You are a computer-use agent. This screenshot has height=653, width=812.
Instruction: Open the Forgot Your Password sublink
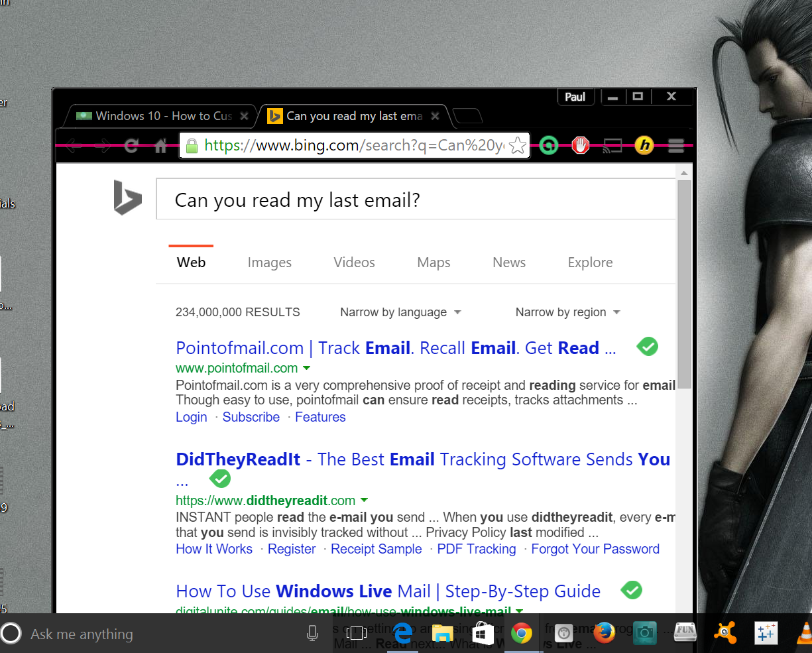tap(595, 549)
